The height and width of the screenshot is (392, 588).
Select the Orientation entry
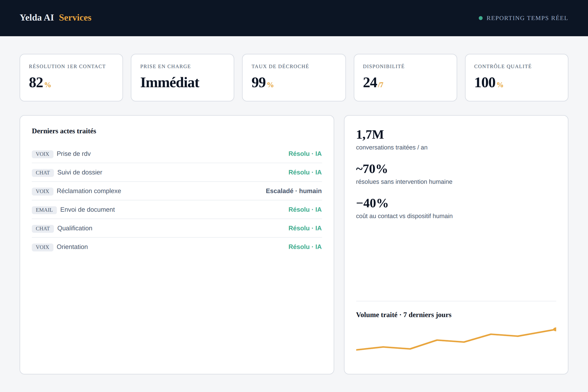72,247
